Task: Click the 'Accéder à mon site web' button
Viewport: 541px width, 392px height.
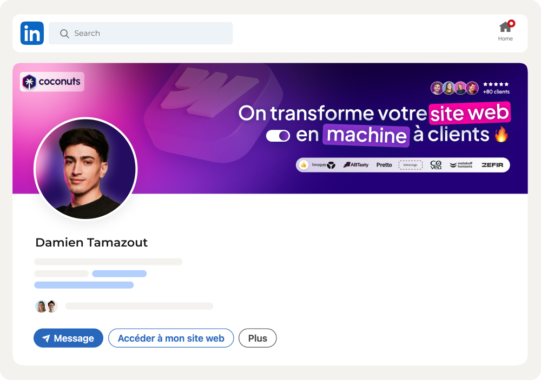Action: pos(171,338)
